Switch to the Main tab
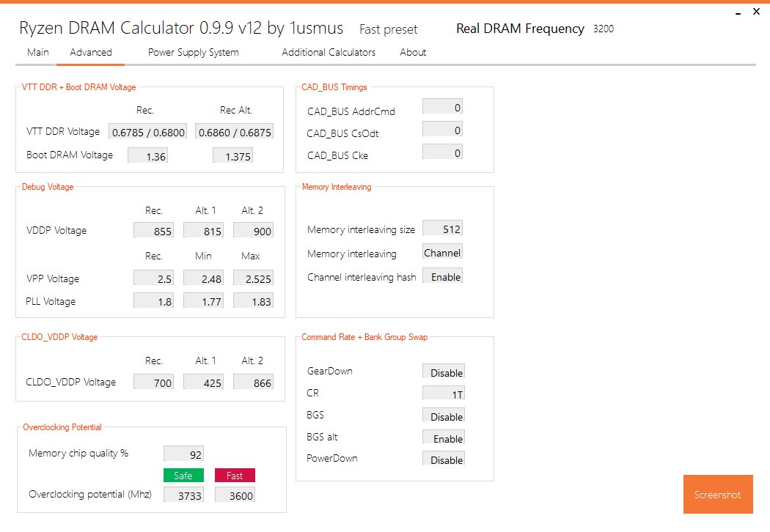Screen dimensions: 770x532 pyautogui.click(x=38, y=52)
